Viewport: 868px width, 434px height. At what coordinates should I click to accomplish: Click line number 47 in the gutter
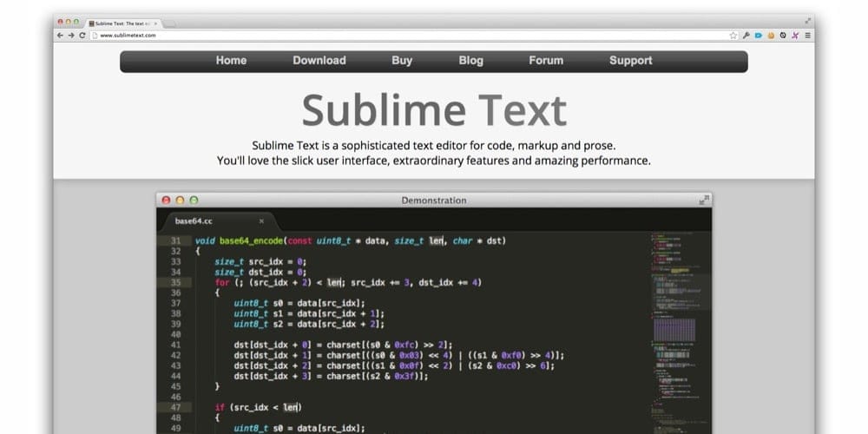(175, 407)
